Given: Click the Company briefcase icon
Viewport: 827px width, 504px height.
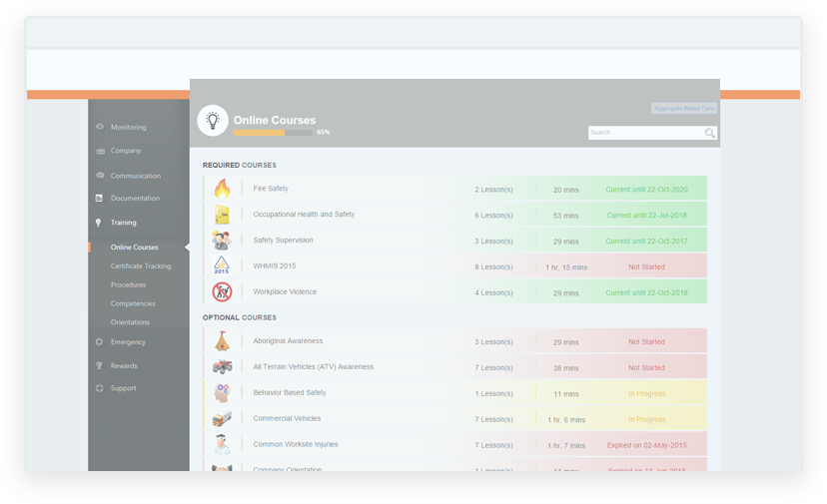Looking at the screenshot, I should coord(100,152).
